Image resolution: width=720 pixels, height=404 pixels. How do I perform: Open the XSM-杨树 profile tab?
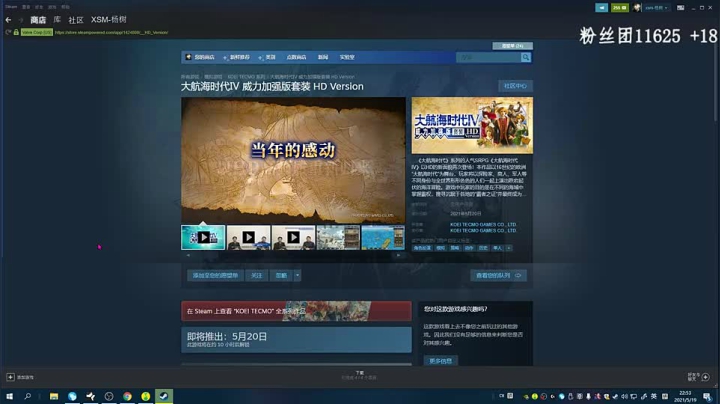click(108, 20)
